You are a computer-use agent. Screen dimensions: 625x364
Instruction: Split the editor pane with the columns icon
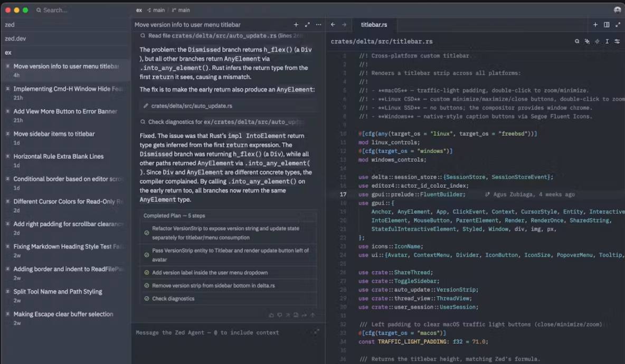pos(607,25)
